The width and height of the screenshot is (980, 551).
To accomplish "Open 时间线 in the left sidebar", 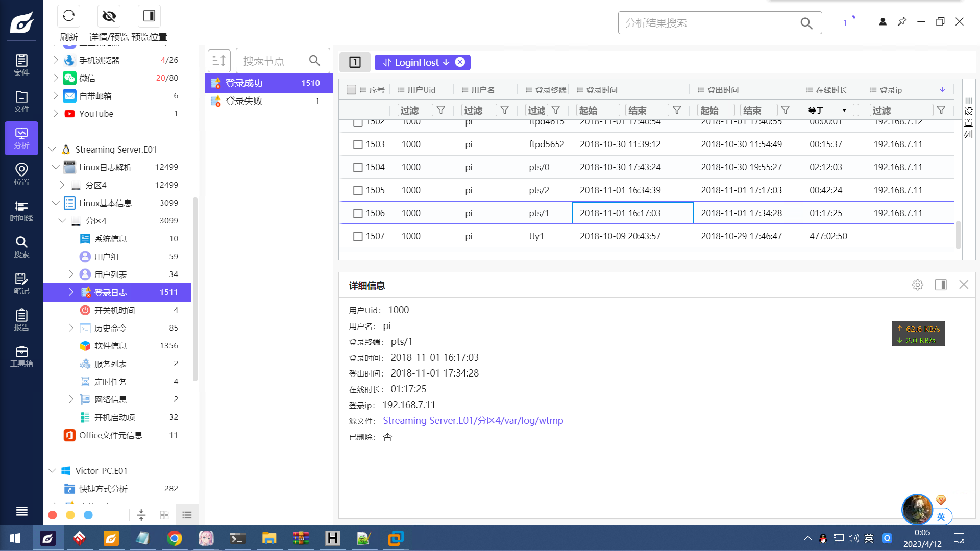I will pyautogui.click(x=21, y=211).
